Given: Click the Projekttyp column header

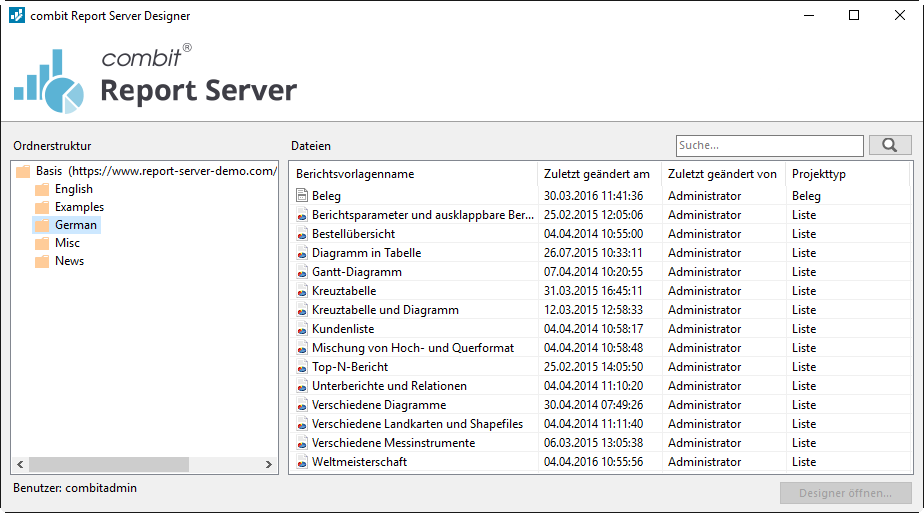Looking at the screenshot, I should tap(818, 174).
